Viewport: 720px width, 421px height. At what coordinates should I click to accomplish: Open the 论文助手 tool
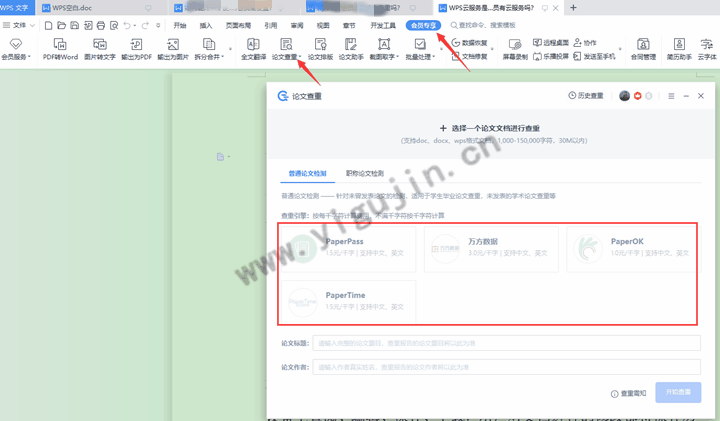[x=351, y=49]
